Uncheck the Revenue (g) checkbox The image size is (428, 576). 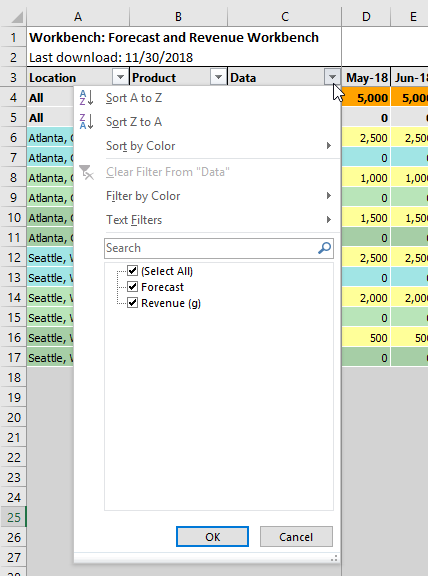point(132,303)
